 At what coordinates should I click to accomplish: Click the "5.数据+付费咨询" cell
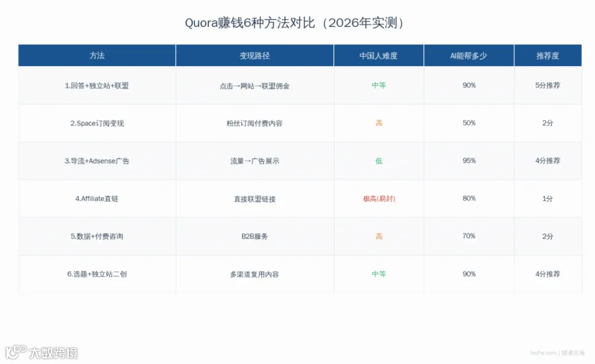[x=97, y=237]
